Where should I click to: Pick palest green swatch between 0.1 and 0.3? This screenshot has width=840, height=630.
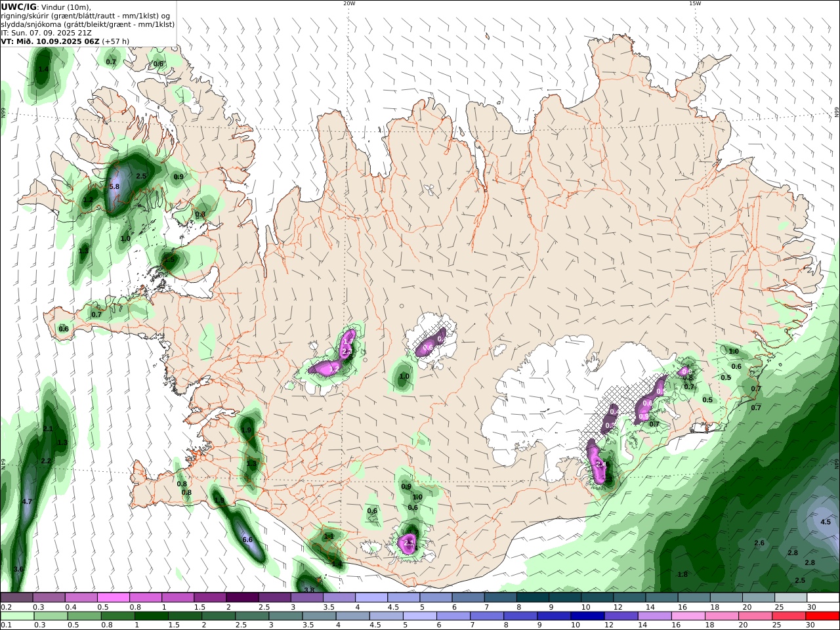tap(16, 616)
